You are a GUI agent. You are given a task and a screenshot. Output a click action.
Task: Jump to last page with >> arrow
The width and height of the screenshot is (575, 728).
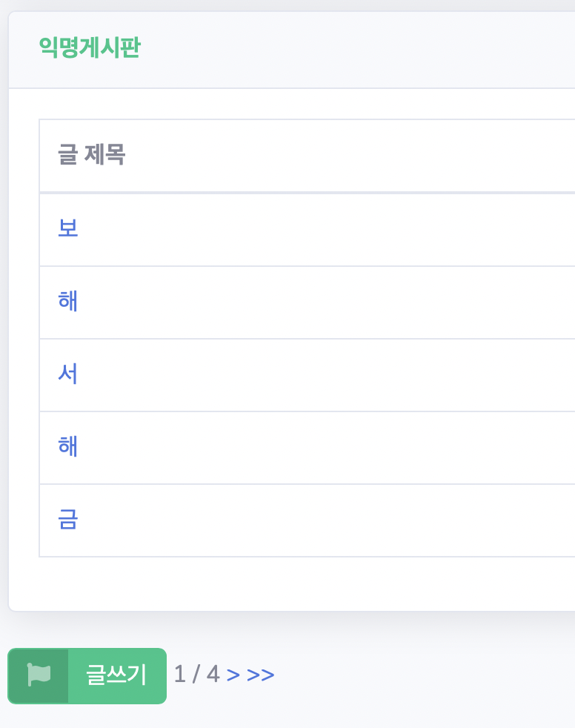260,675
